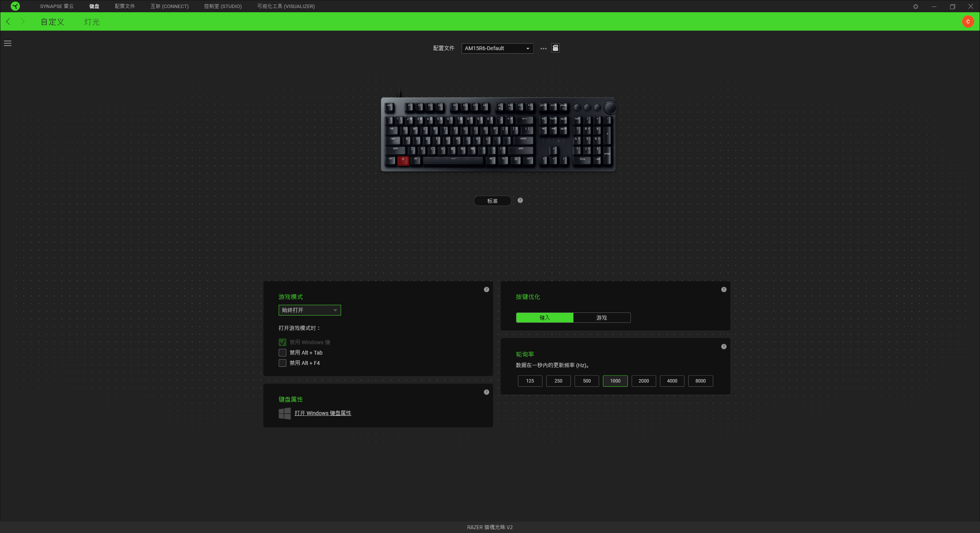980x533 pixels.
Task: Show help for polling rate panel
Action: tap(724, 347)
